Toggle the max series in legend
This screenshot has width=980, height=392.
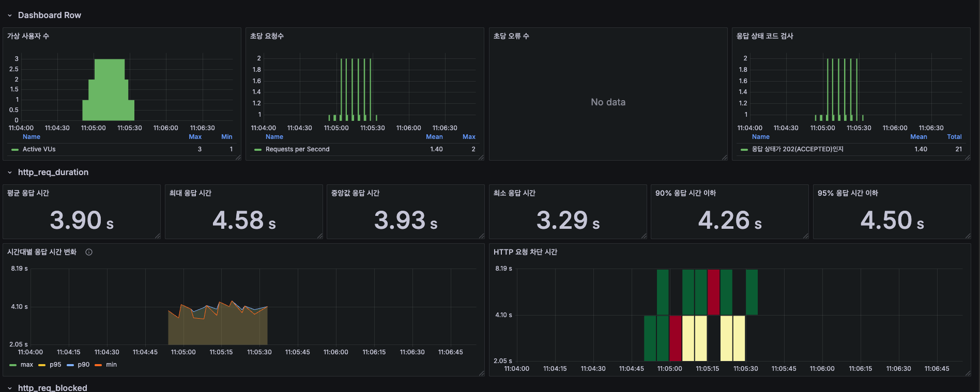pos(27,365)
